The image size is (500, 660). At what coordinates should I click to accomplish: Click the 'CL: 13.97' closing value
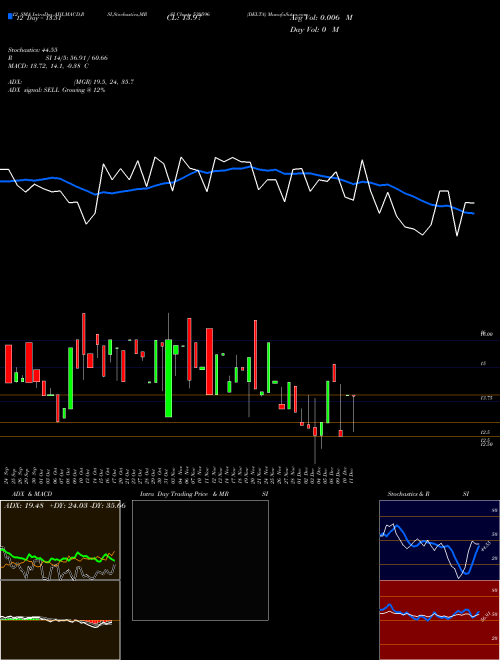point(184,18)
